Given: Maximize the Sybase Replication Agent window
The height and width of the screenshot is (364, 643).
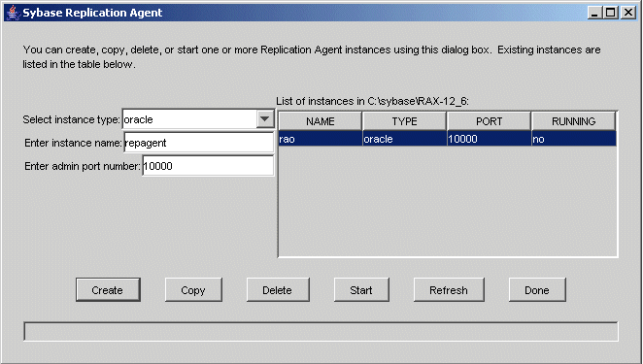Looking at the screenshot, I should [611, 13].
